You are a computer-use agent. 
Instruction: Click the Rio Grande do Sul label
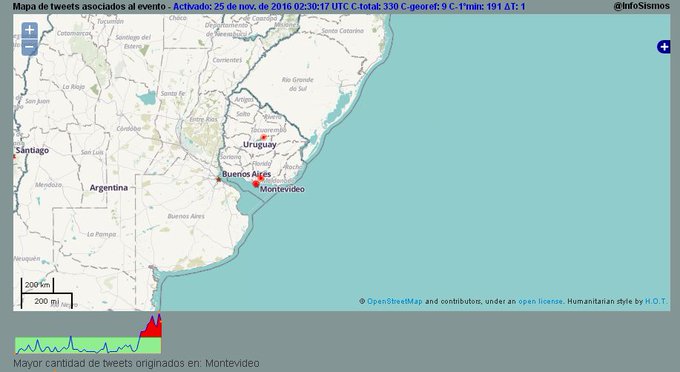(x=297, y=84)
